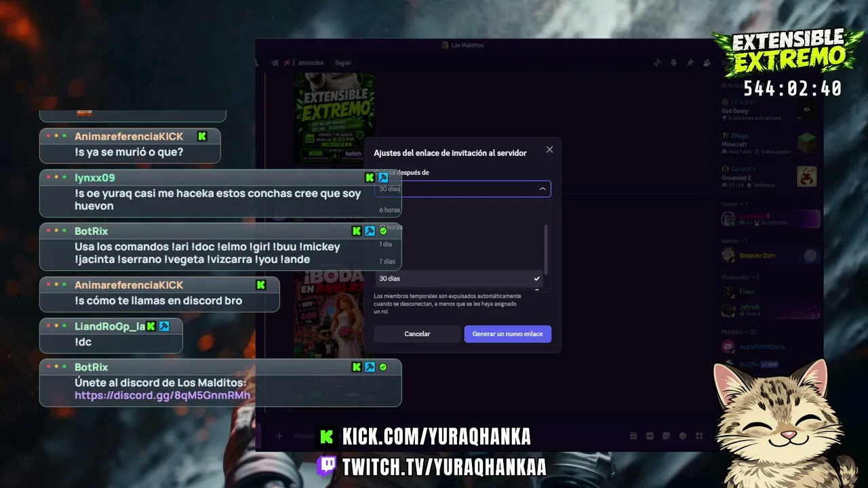The height and width of the screenshot is (488, 868).
Task: Click the 'Los Malditos' window title
Action: (467, 45)
